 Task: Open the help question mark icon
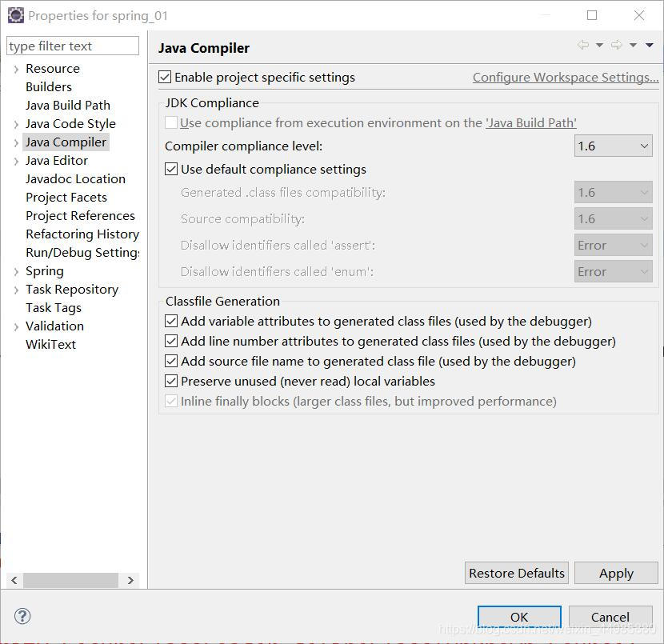point(22,616)
